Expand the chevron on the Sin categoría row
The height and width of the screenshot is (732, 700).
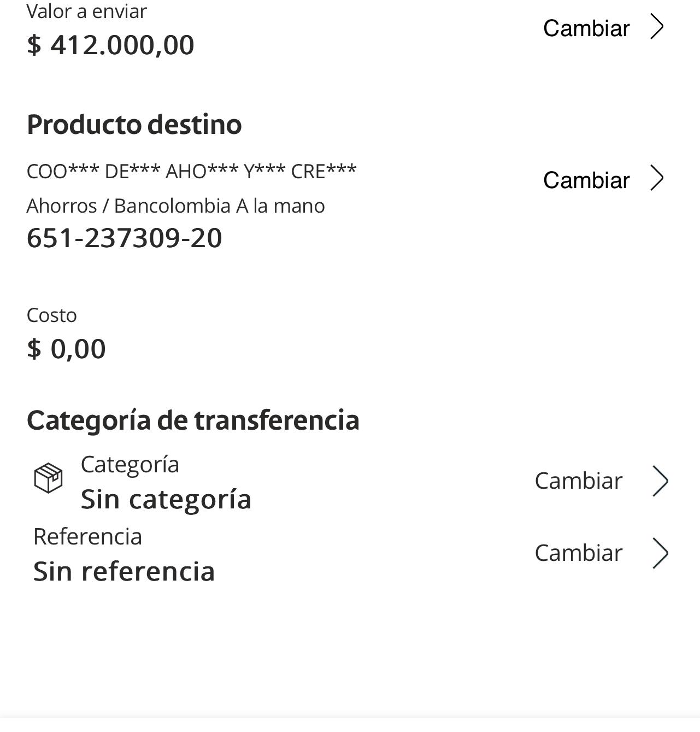pyautogui.click(x=660, y=482)
